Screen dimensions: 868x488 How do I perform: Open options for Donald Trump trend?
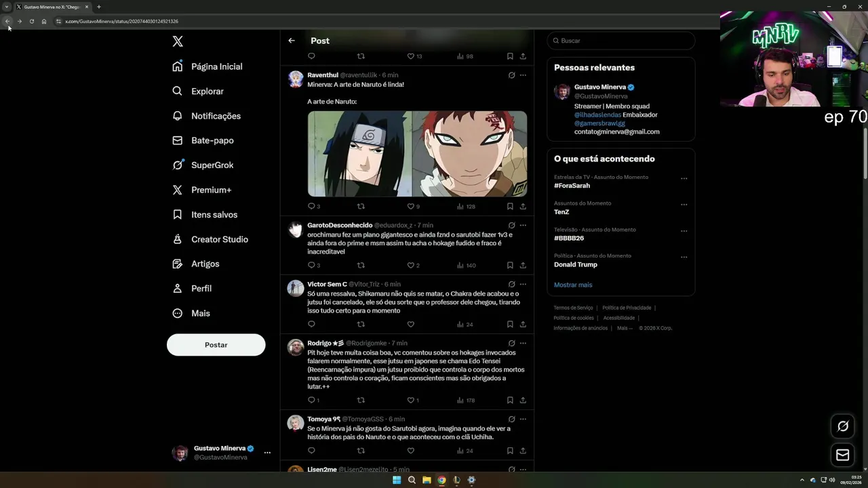[684, 258]
